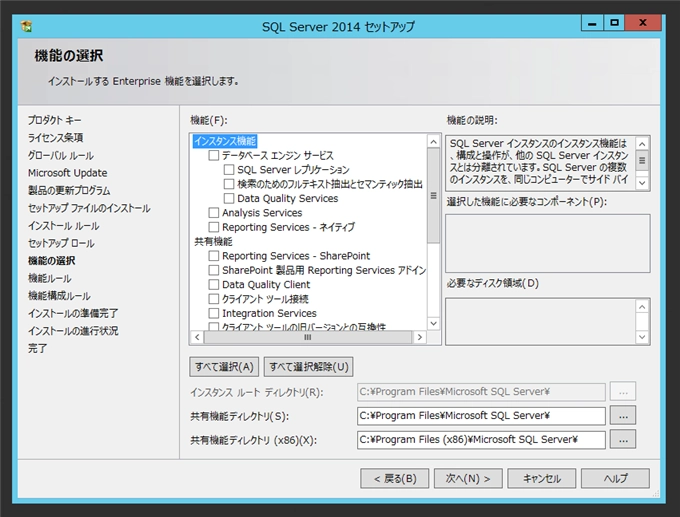
Task: Click すべて選択(A) button
Action: click(224, 367)
